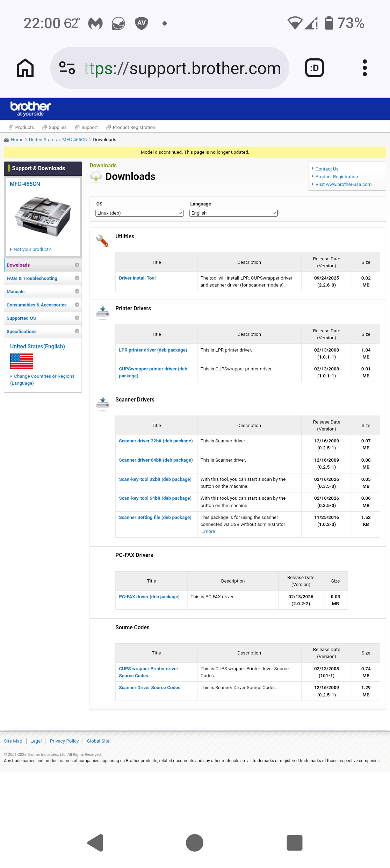
Task: Click the Scanner Drivers download icon
Action: tap(103, 404)
